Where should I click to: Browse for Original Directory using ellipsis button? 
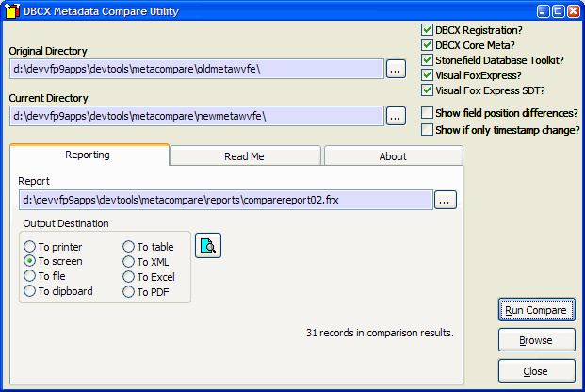pos(396,68)
